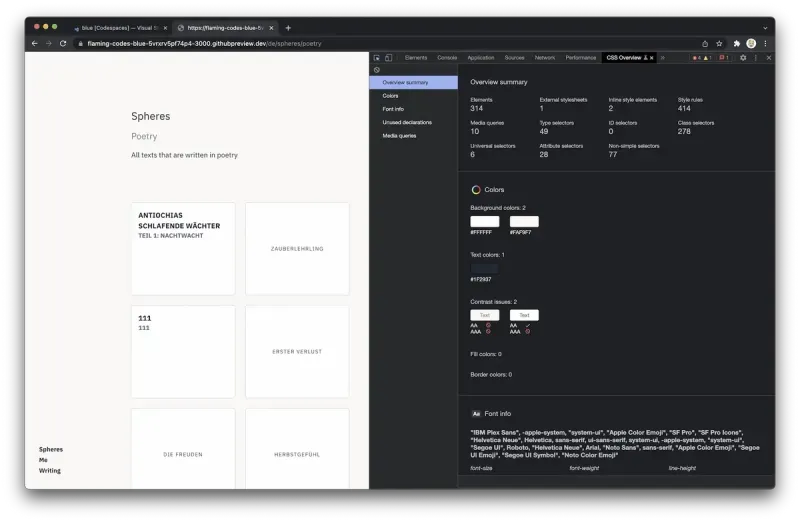Click the Me footer link
The width and height of the screenshot is (800, 522).
pyautogui.click(x=43, y=460)
